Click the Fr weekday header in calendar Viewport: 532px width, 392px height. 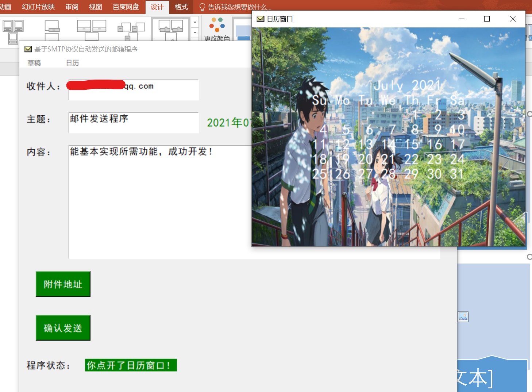(x=434, y=100)
